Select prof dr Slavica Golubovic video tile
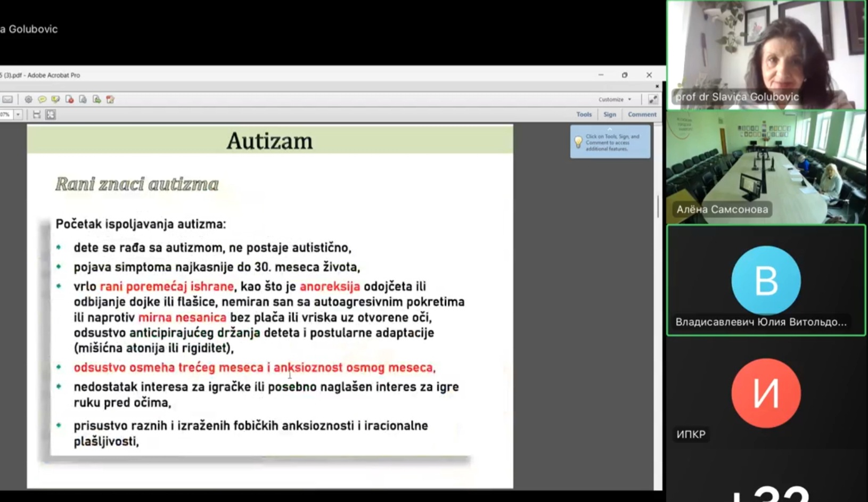Viewport: 868px width, 502px height. (766, 55)
